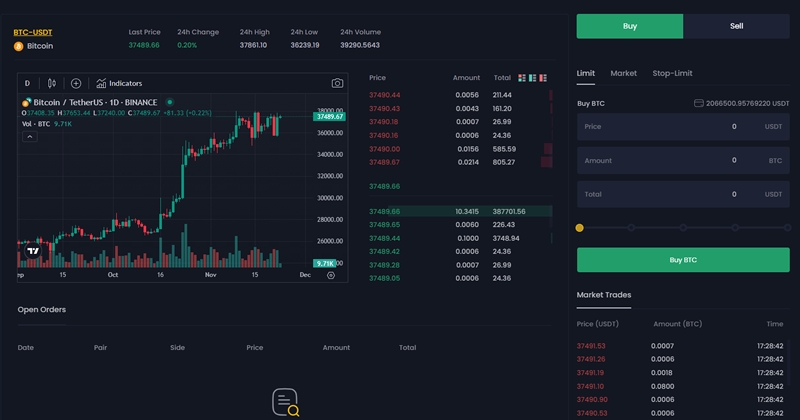This screenshot has width=800, height=420.
Task: Open the D timeframe interval dropdown
Action: point(27,83)
